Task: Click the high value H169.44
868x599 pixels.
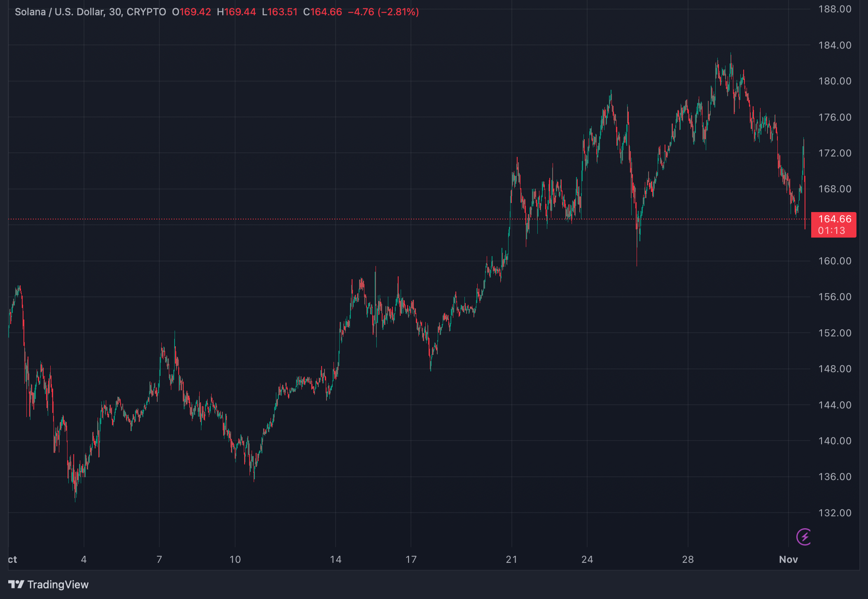Action: coord(236,12)
